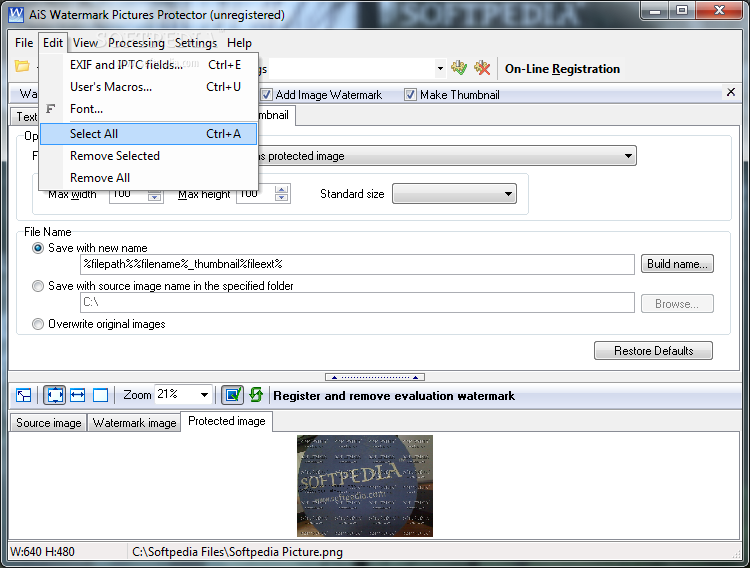Click On-Line Registration link
The height and width of the screenshot is (568, 750).
562,69
